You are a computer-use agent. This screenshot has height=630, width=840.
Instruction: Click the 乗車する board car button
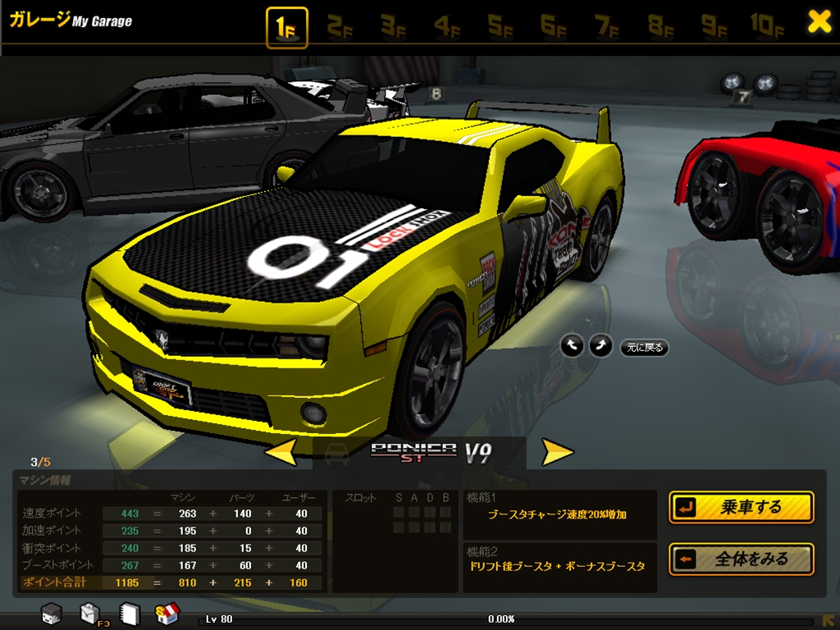pyautogui.click(x=742, y=507)
